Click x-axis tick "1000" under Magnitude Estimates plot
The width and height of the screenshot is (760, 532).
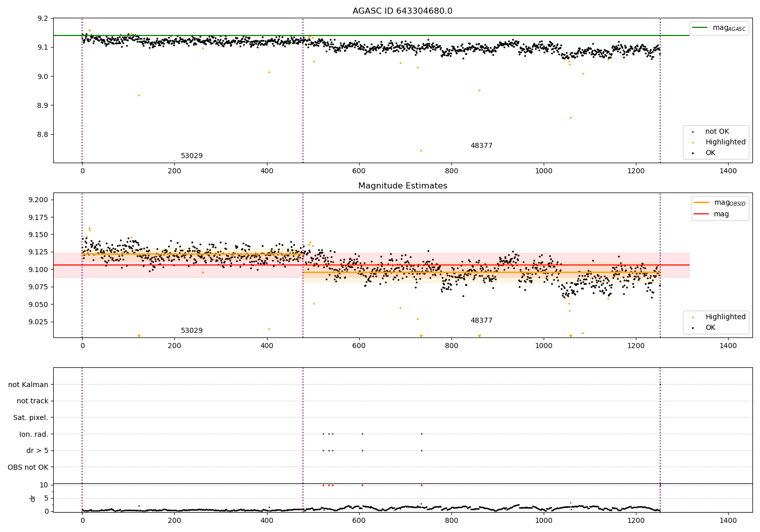point(544,346)
